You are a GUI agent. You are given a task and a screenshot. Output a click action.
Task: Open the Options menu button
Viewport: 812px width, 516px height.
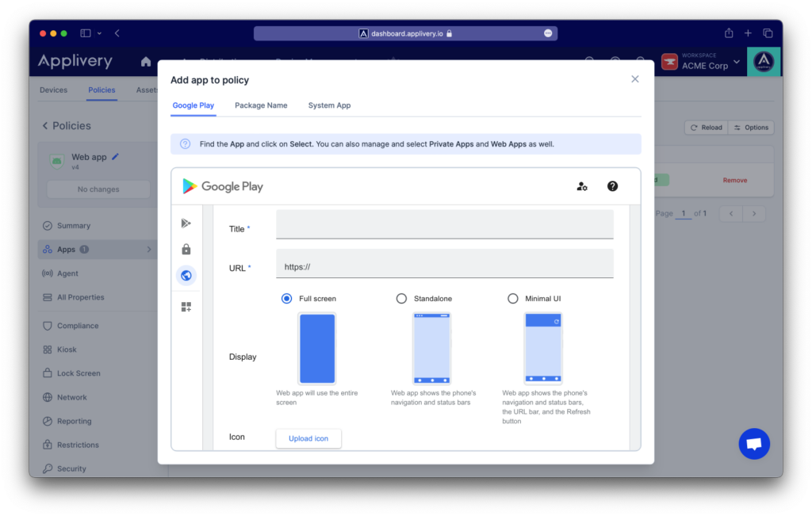point(752,128)
